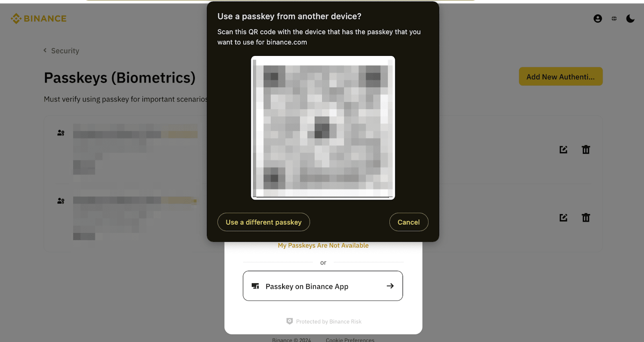Screen dimensions: 644x342
Task: Edit the first passkey entry
Action: [563, 150]
